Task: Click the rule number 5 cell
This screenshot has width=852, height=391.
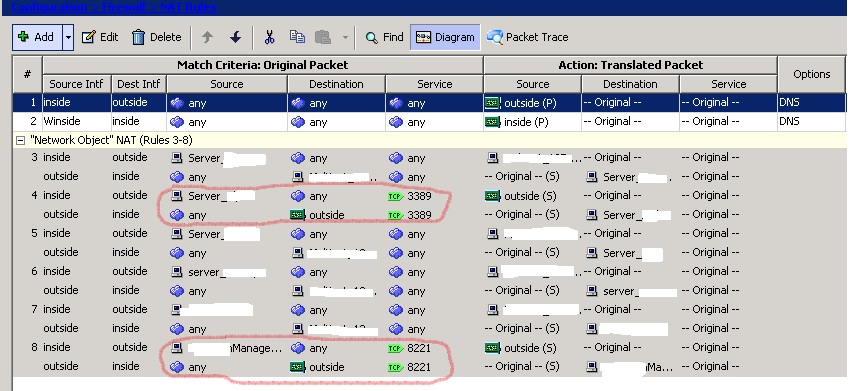Action: (34, 234)
